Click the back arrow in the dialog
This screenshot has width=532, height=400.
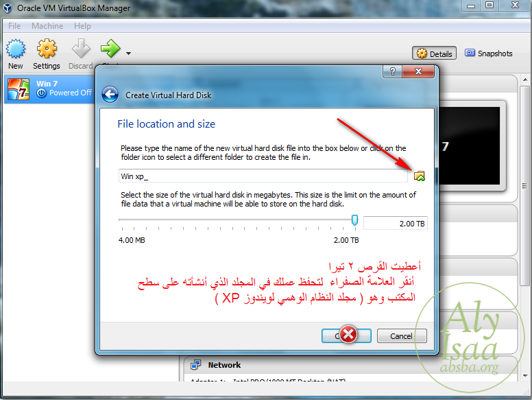pyautogui.click(x=110, y=95)
